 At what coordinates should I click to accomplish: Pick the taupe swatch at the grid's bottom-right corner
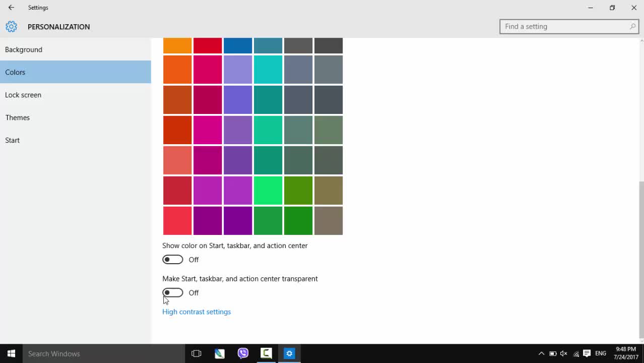click(x=329, y=221)
